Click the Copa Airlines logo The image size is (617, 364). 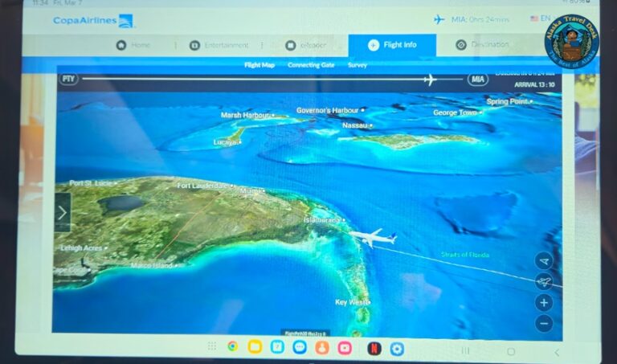(93, 21)
